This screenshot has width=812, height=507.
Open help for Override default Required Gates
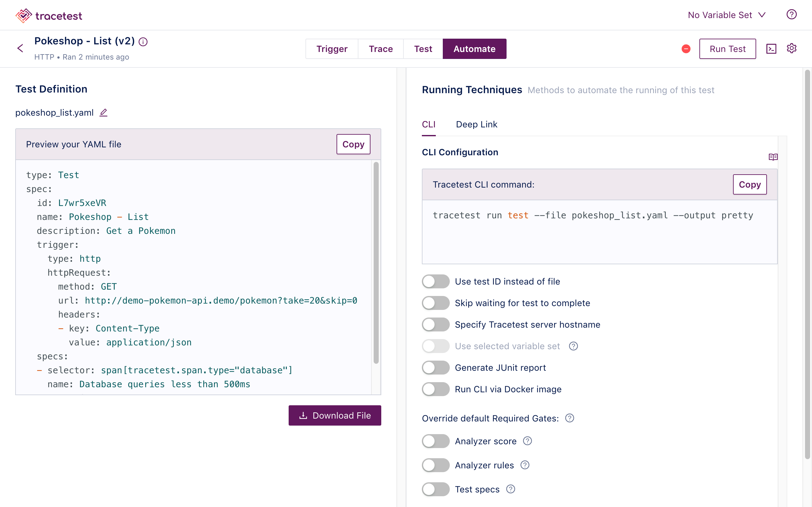coord(569,418)
